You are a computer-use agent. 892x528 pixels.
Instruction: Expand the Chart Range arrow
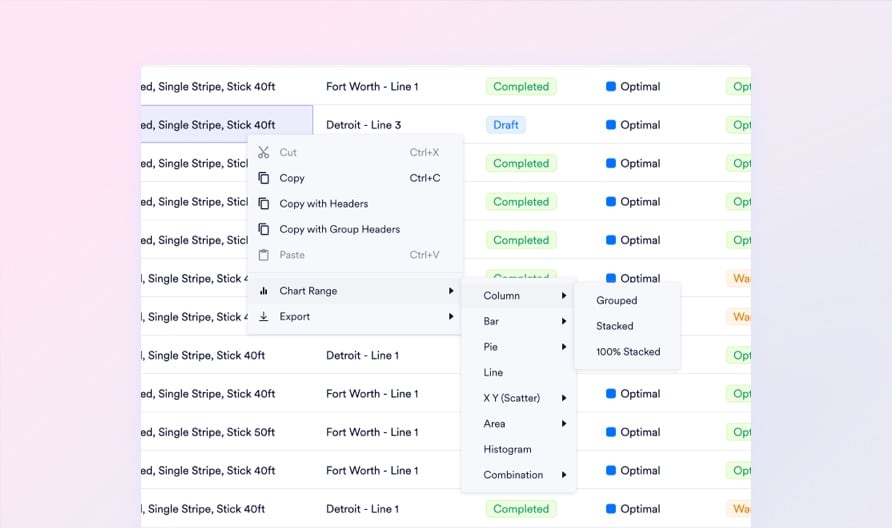[451, 291]
